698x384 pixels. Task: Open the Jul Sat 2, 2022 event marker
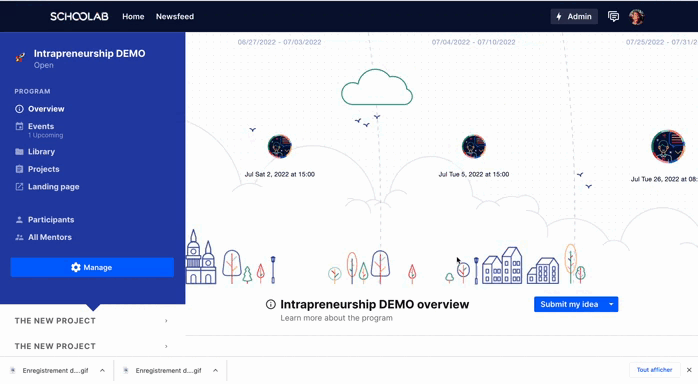tap(280, 146)
